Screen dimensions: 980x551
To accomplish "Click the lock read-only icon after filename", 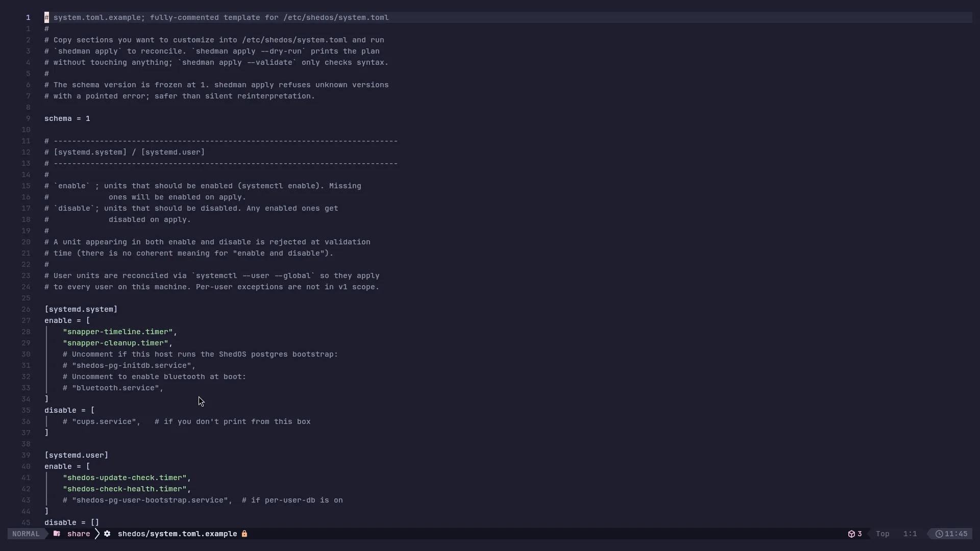I will click(244, 534).
